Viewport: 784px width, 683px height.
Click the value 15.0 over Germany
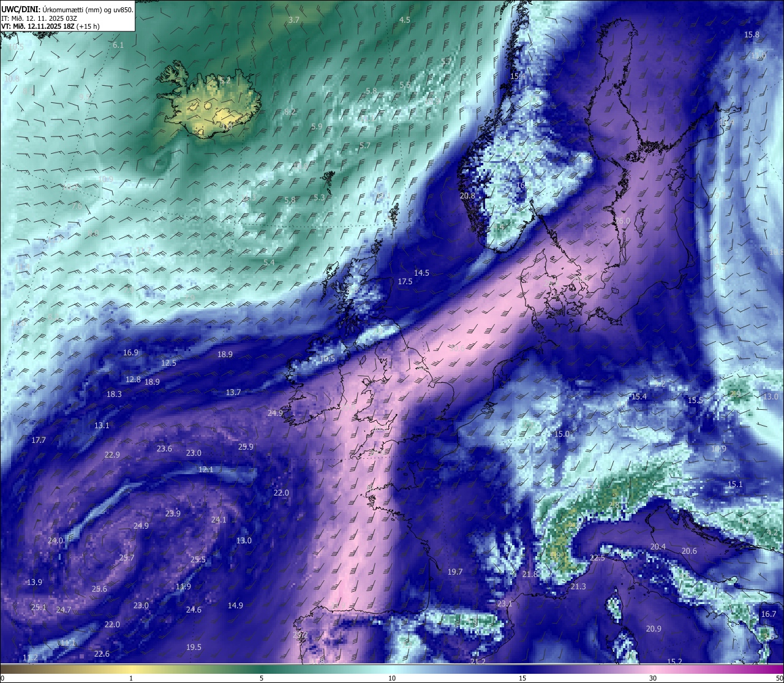coord(562,434)
